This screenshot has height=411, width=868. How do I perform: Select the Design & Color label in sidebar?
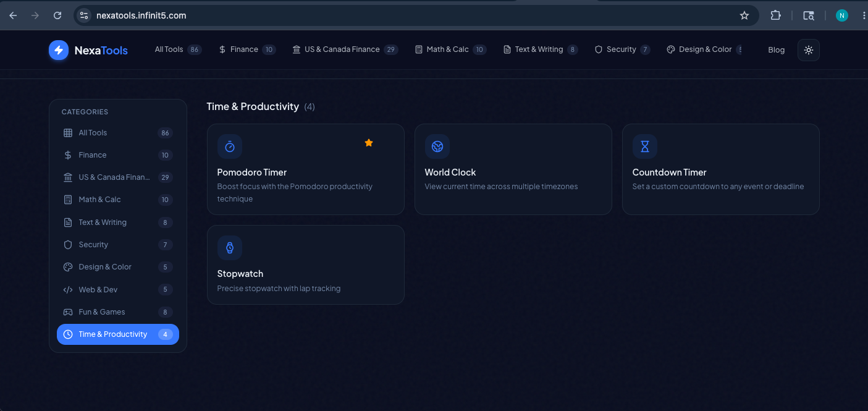pos(105,267)
